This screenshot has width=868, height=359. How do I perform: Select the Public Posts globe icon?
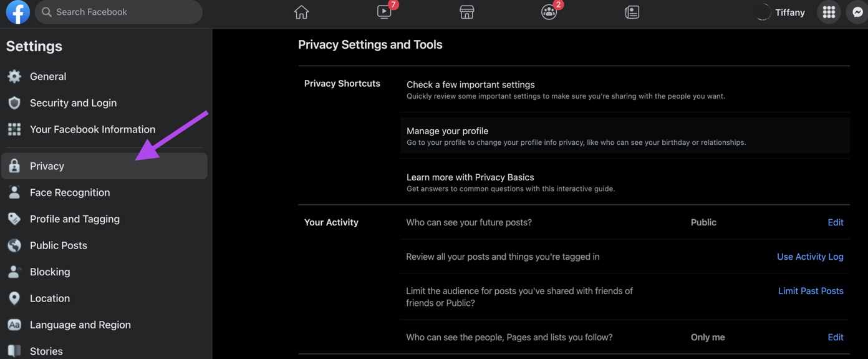coord(14,245)
